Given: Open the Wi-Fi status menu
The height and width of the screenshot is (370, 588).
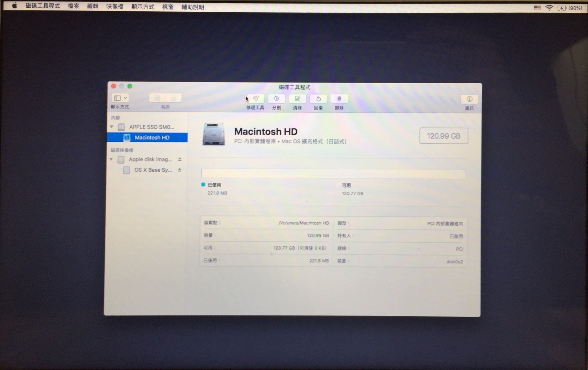Looking at the screenshot, I should [x=549, y=8].
